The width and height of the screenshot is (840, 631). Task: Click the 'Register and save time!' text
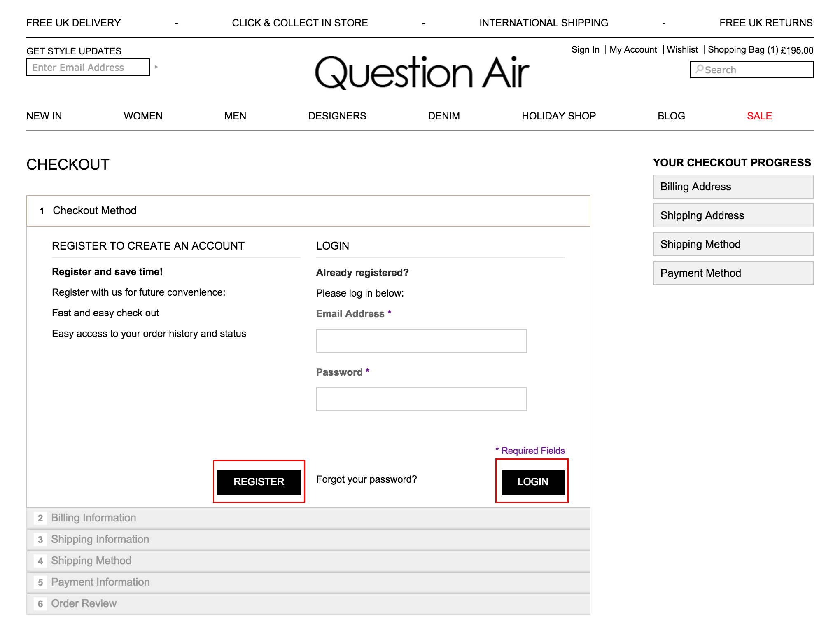tap(107, 272)
